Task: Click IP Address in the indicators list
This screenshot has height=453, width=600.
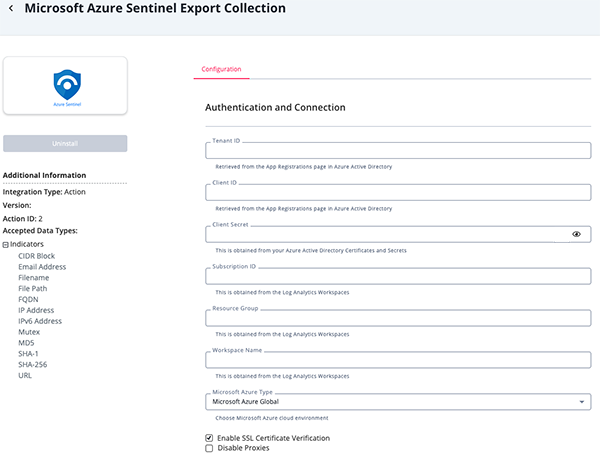Action: 36,310
